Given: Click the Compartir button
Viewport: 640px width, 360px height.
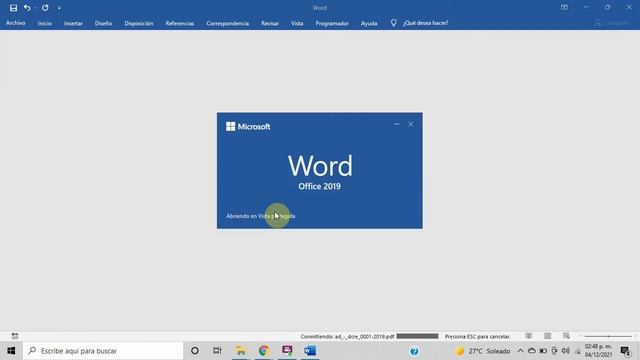Looking at the screenshot, I should [x=611, y=23].
